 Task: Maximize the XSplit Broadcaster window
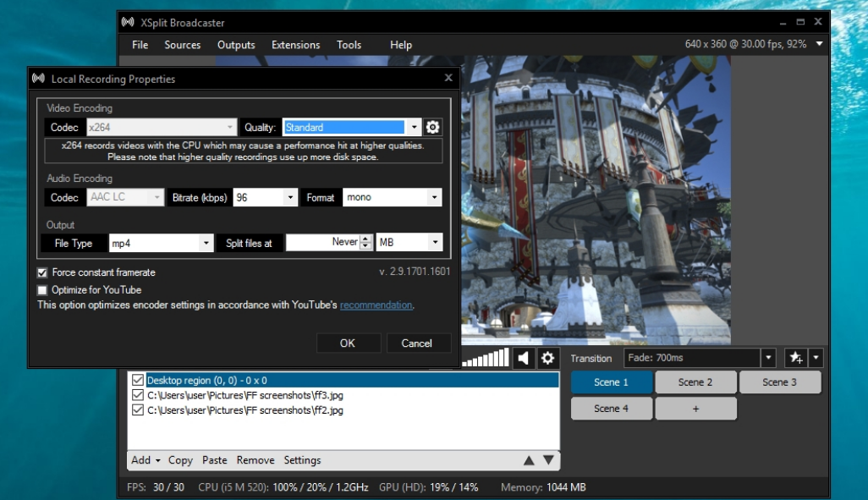tap(800, 22)
